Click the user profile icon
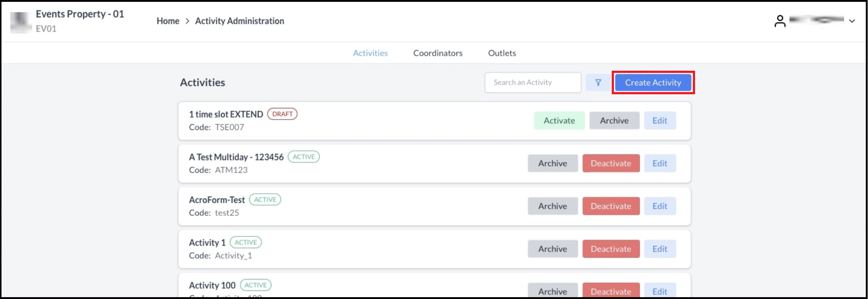The width and height of the screenshot is (868, 299). coord(780,21)
